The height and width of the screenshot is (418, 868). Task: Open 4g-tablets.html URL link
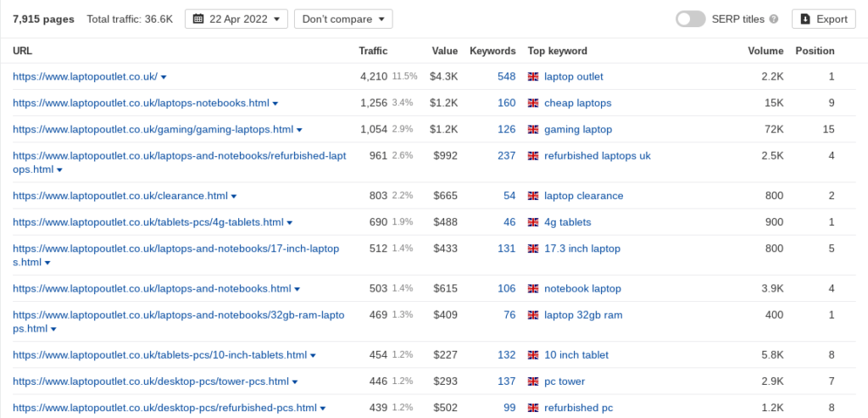pyautogui.click(x=148, y=222)
